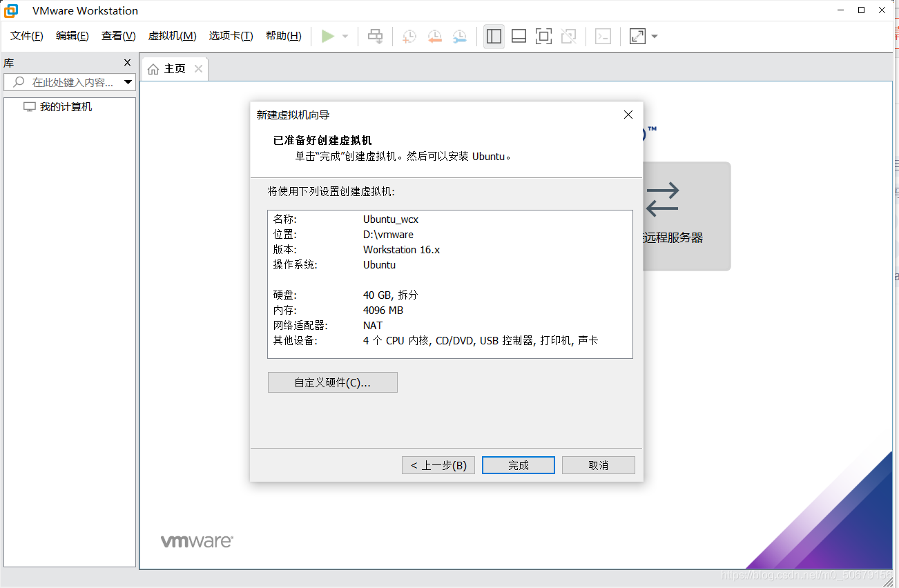Image resolution: width=899 pixels, height=588 pixels.
Task: Click the VMware Workstation title bar logo
Action: [x=11, y=10]
